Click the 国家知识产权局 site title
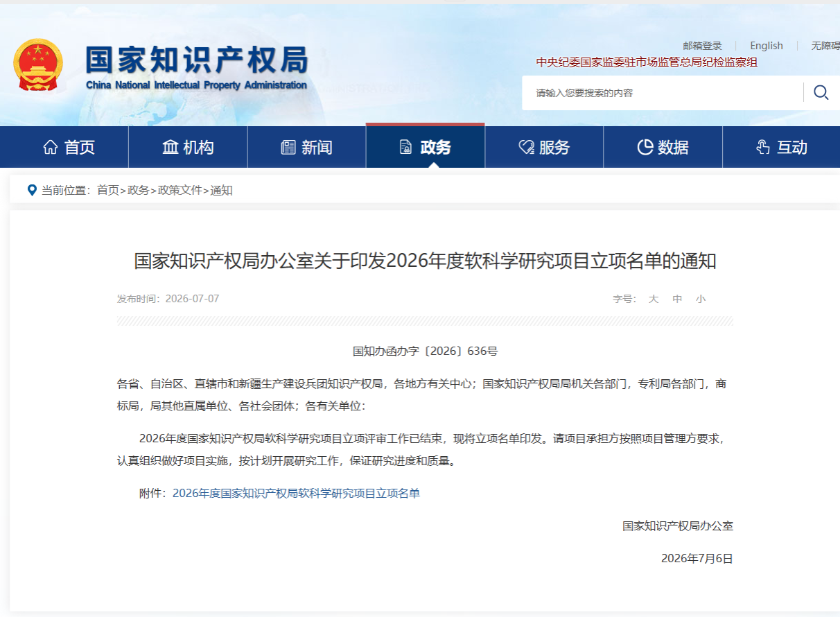840x617 pixels. coord(197,61)
